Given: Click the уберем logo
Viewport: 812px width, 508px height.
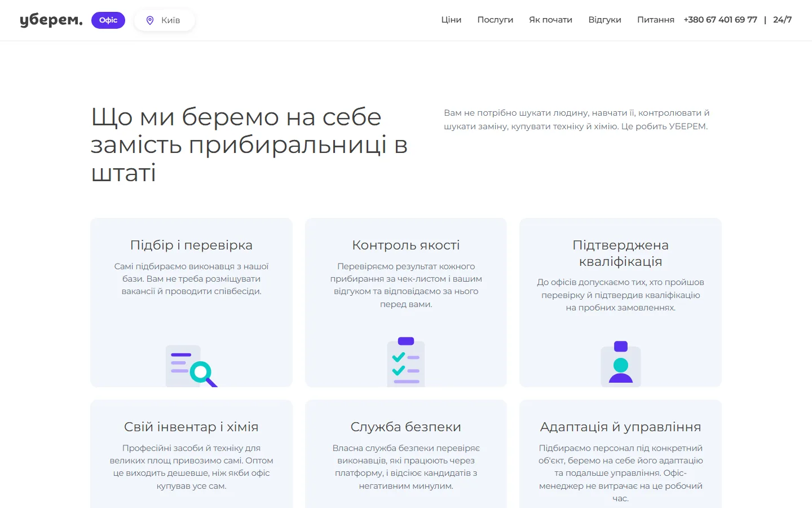Looking at the screenshot, I should coord(51,20).
